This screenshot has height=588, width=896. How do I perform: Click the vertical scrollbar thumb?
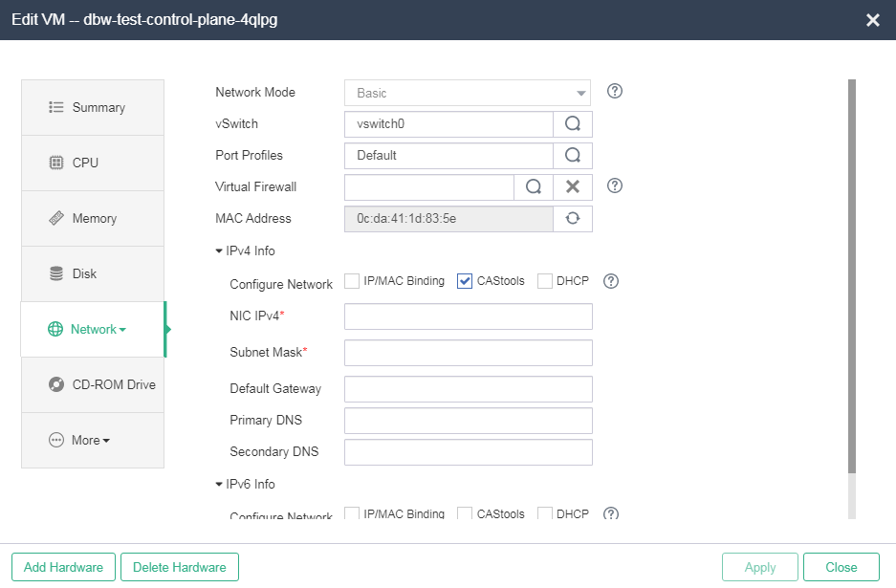click(852, 276)
